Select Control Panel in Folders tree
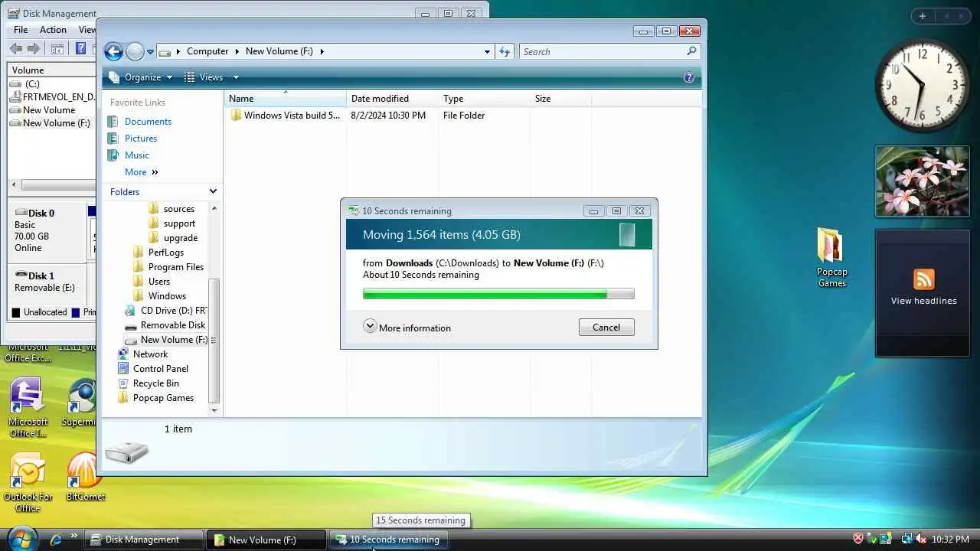 (x=160, y=369)
